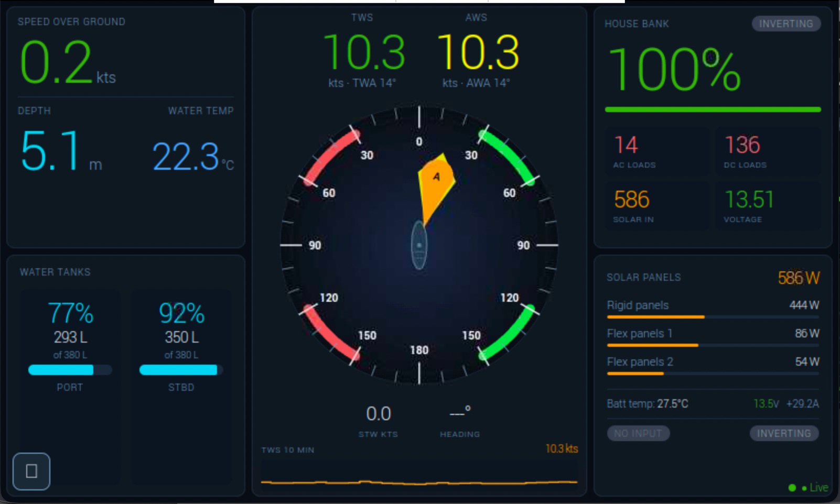Click the PORT water tank level bar
Viewport: 840px width, 504px height.
point(70,370)
